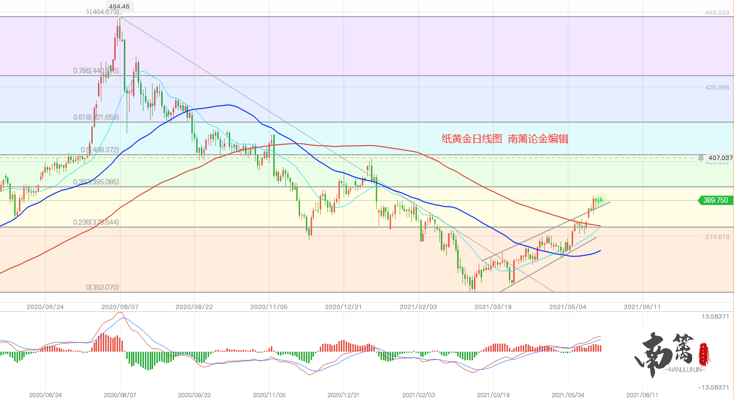The height and width of the screenshot is (399, 734).
Task: Click 2020/06/24 on the price chart time axis
Action: 44,307
